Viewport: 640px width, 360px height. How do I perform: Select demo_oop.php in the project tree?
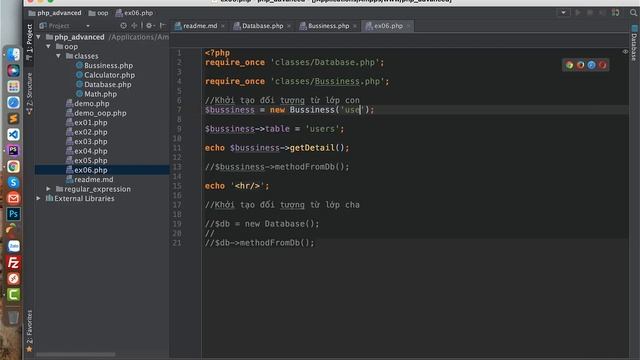coord(96,113)
